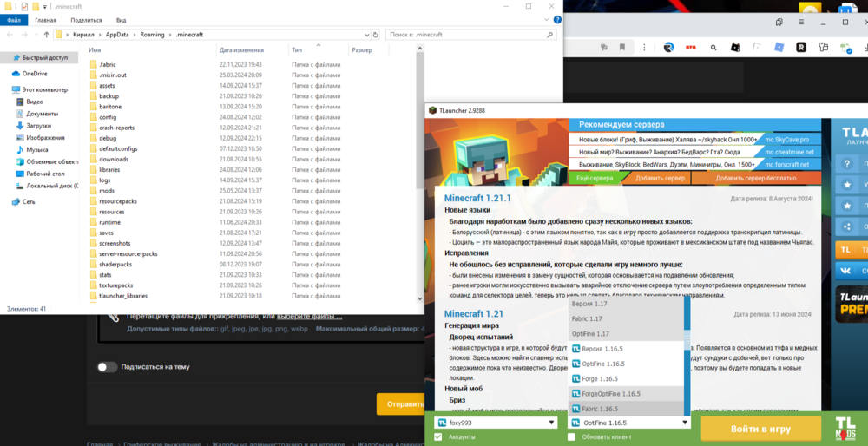Viewport: 868px width, 446px height.
Task: Click the Explorer up-arrow navigation icon
Action: tap(47, 35)
